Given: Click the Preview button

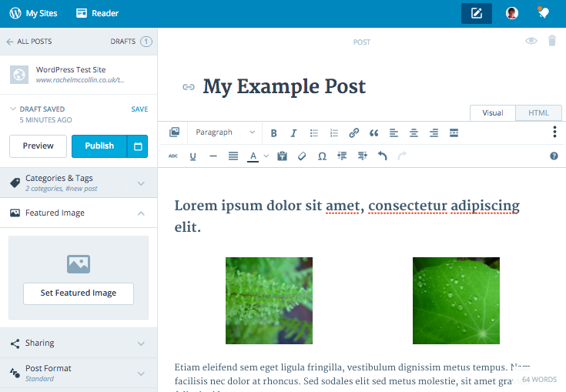Looking at the screenshot, I should pos(38,146).
